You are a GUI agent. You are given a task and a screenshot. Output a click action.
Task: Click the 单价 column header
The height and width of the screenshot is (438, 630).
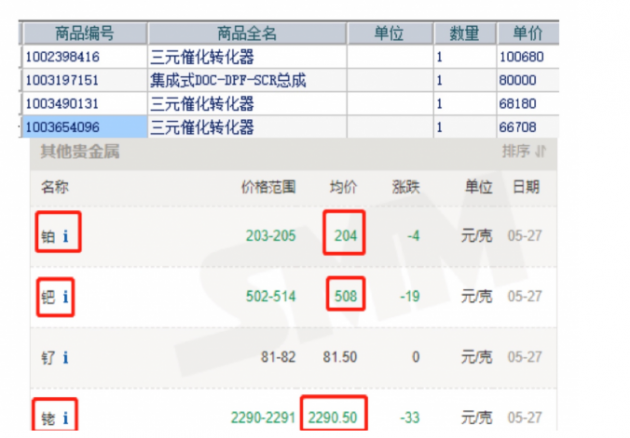tap(528, 33)
